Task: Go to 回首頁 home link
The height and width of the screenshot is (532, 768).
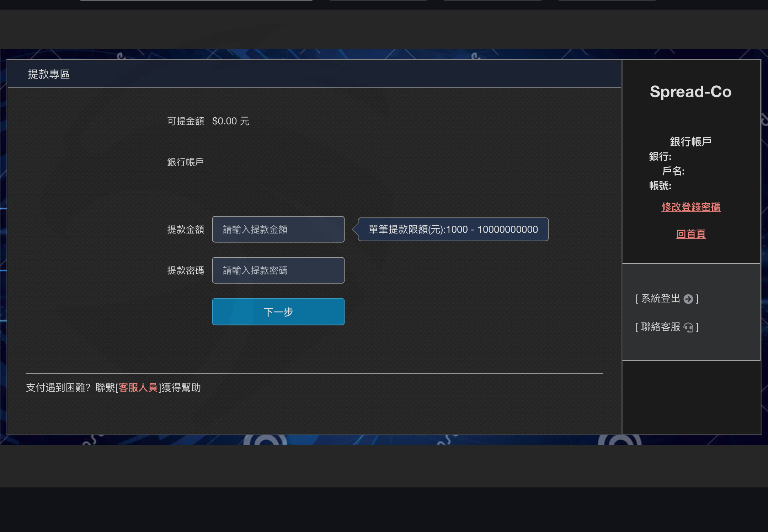Action: [x=690, y=234]
